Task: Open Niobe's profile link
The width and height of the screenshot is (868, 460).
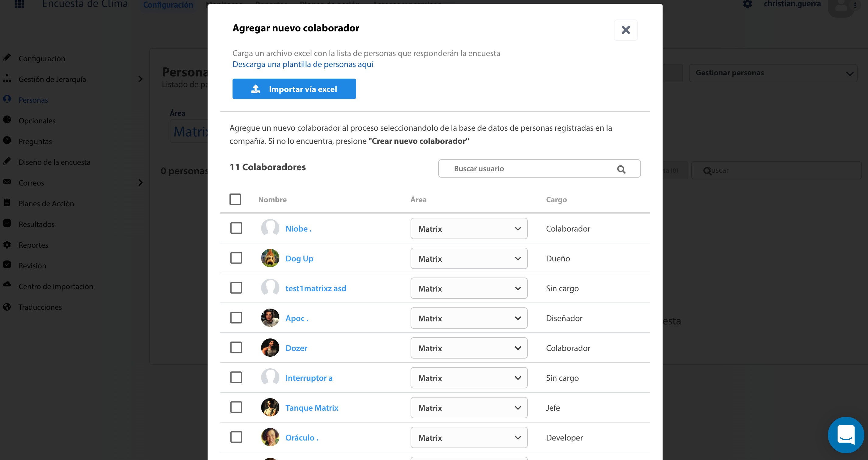Action: point(298,229)
